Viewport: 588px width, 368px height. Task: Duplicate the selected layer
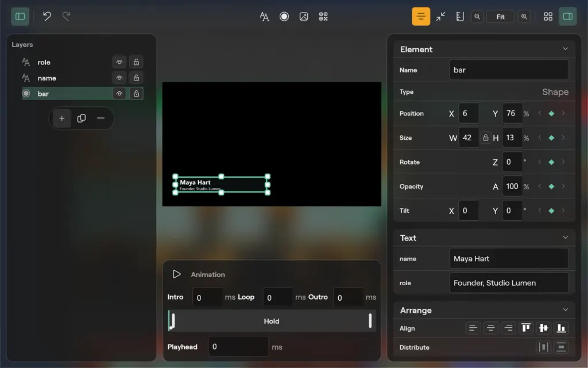point(82,118)
